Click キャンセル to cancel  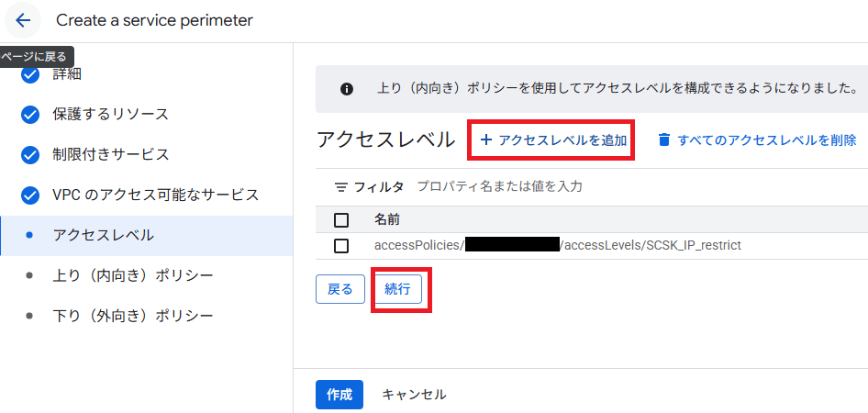[x=414, y=395]
